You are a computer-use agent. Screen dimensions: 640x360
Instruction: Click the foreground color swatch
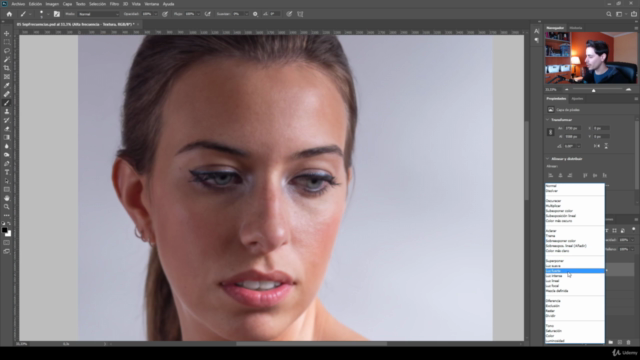click(5, 231)
